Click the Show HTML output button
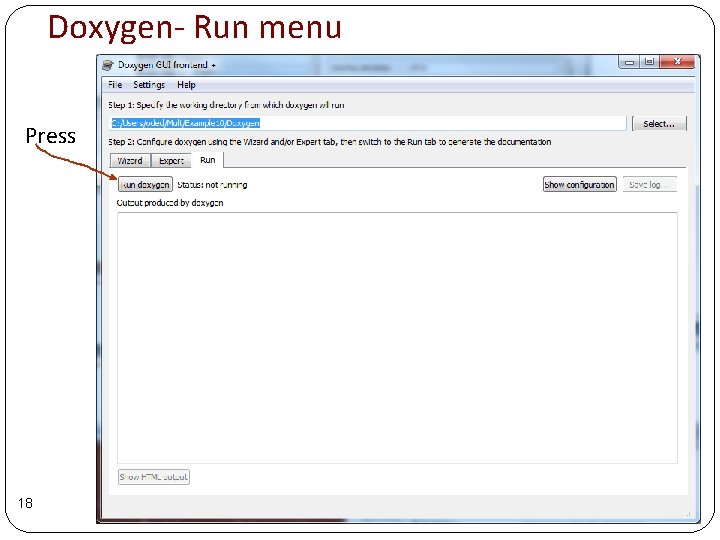720x540 pixels. [x=154, y=477]
